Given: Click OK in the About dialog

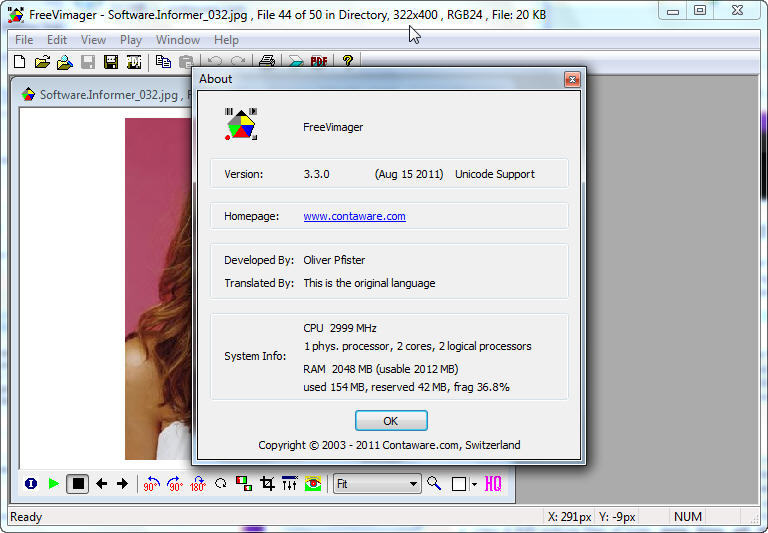Looking at the screenshot, I should 391,421.
